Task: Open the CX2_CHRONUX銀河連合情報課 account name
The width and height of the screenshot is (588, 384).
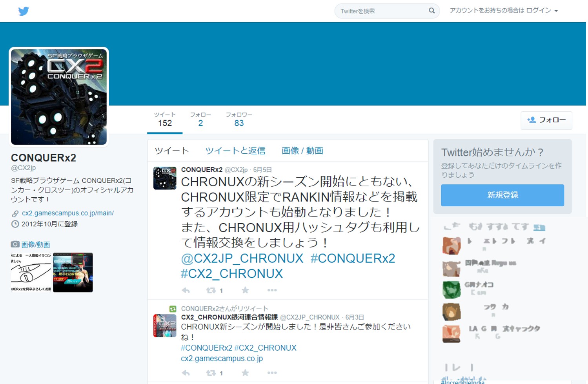Action: pyautogui.click(x=229, y=317)
